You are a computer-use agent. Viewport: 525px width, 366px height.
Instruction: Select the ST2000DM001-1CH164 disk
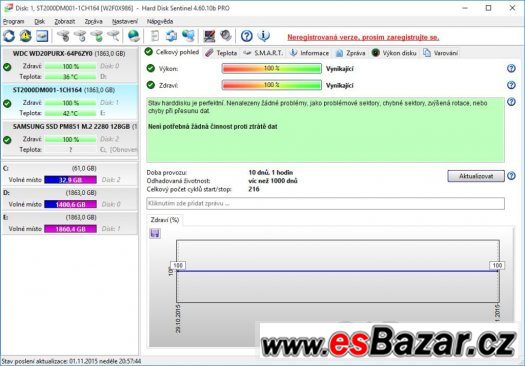(70, 101)
